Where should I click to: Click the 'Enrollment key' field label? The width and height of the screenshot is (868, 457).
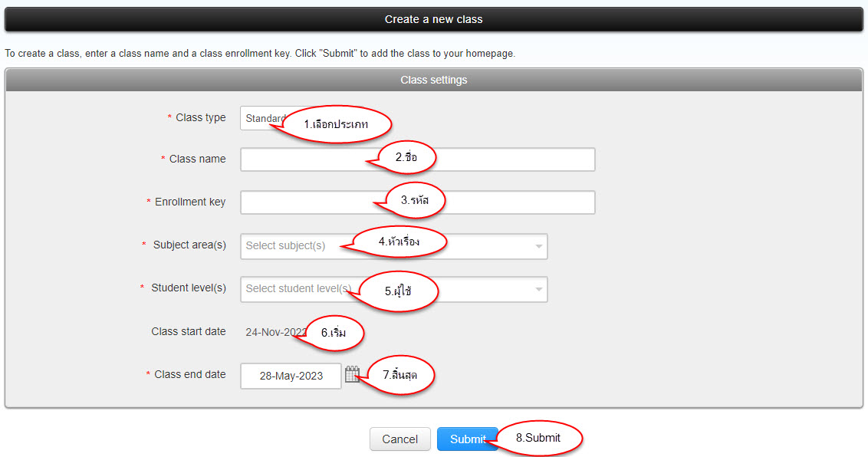[190, 202]
